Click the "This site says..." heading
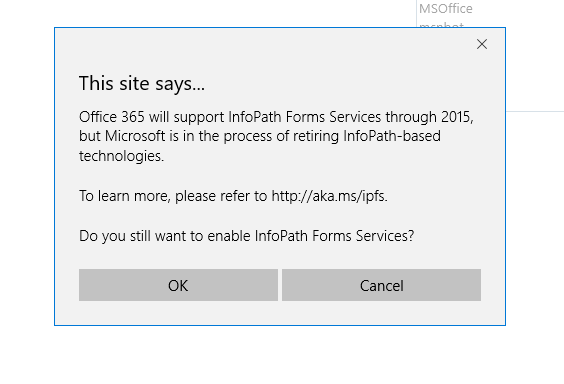Image resolution: width=564 pixels, height=384 pixels. [142, 84]
